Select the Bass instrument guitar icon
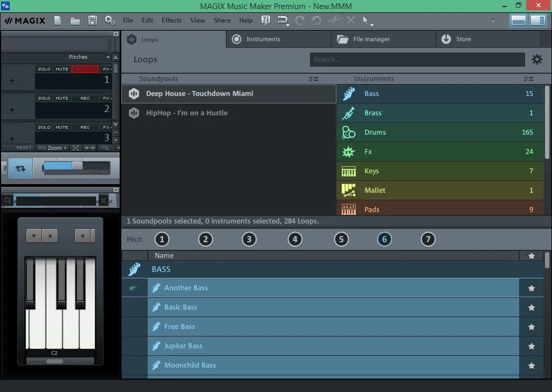Viewport: 552px width, 392px height. (349, 94)
